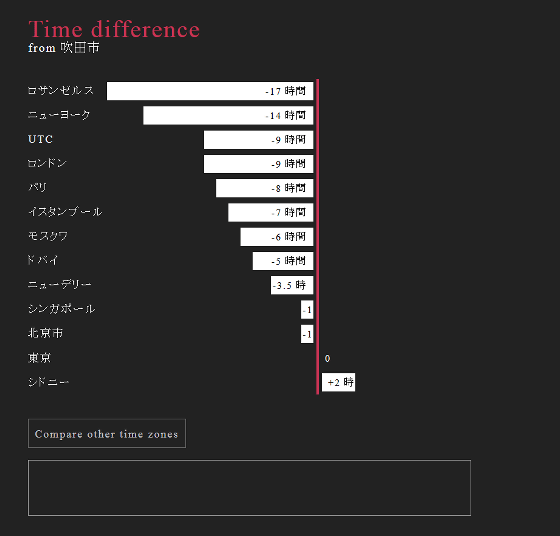Click the +2 時 bar for Sydney

(339, 382)
